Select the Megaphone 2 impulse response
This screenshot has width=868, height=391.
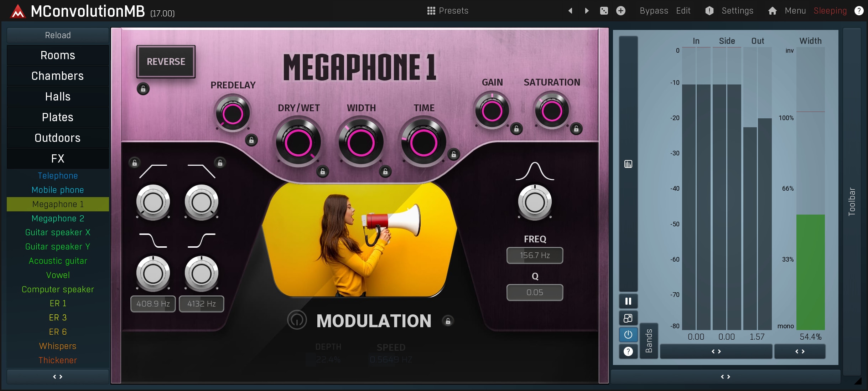[58, 218]
